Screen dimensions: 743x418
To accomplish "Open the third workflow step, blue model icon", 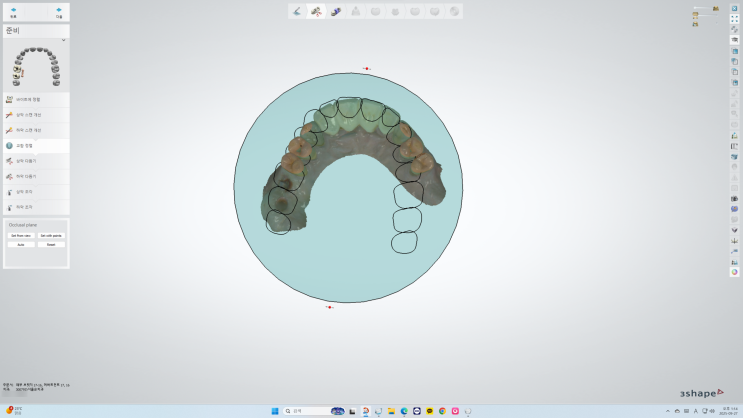I will coord(336,11).
